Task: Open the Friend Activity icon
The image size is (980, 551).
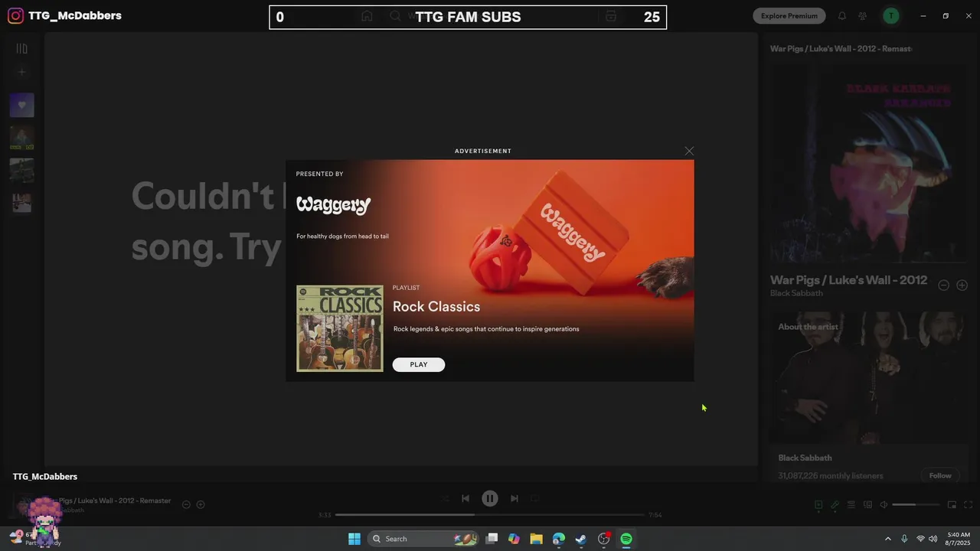Action: click(x=863, y=15)
